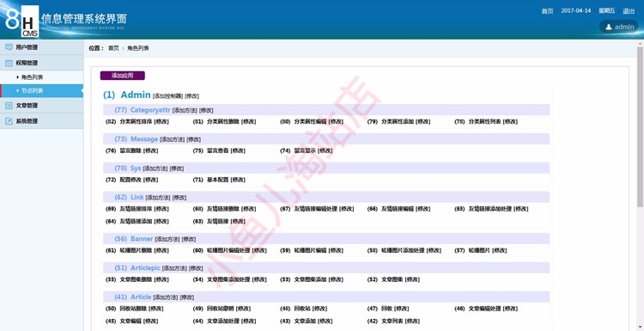
Task: Open the admin account button
Action: coord(619,27)
